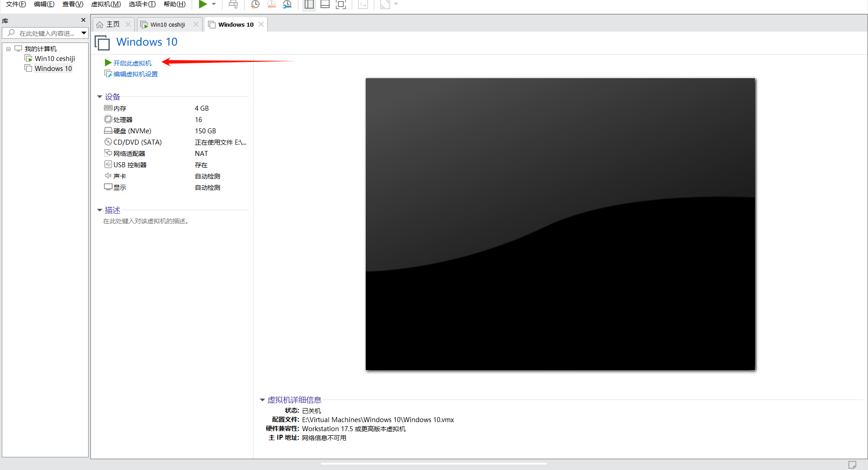Click the virtual machine black preview screen
This screenshot has width=868, height=470.
(x=560, y=224)
